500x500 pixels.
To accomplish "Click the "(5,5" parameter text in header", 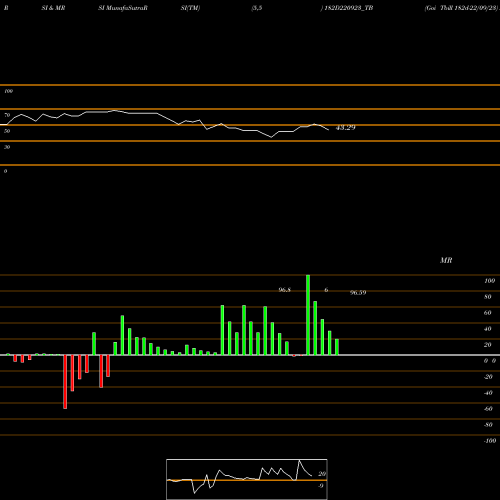I will pyautogui.click(x=257, y=8).
